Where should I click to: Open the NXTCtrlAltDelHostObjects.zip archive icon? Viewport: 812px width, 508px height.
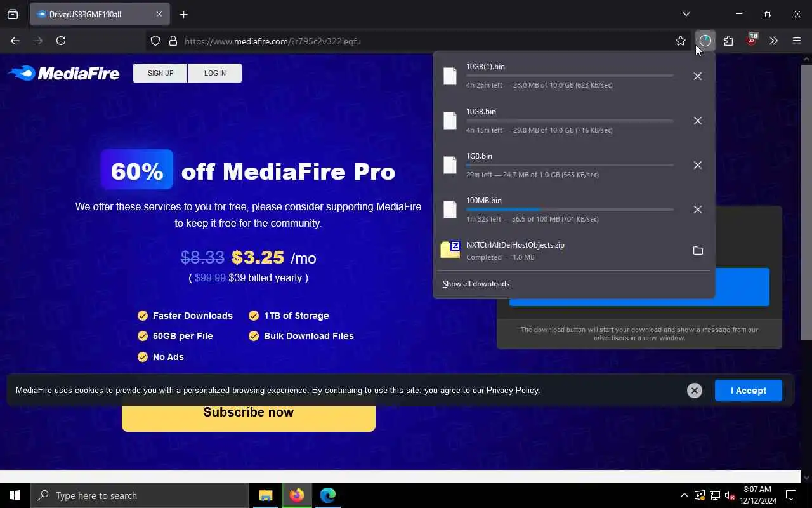450,250
